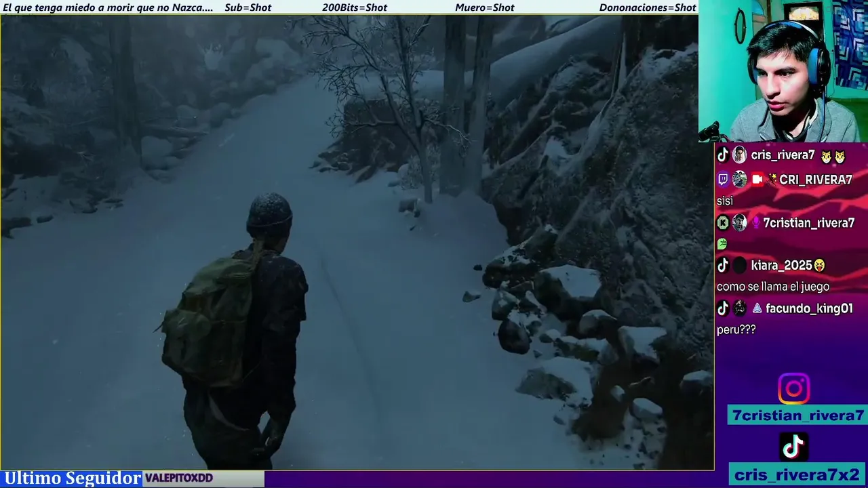Select username 7cristian_rivera7 in chat
This screenshot has height=488, width=868.
point(809,223)
